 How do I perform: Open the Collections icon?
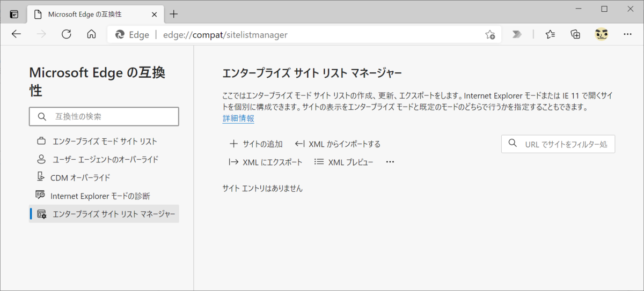pos(575,34)
